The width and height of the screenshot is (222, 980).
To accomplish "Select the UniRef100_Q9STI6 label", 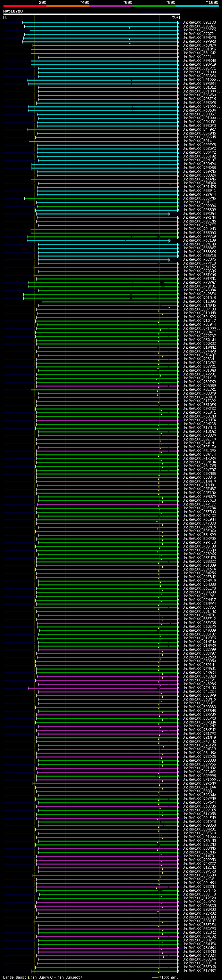I will click(x=199, y=99).
